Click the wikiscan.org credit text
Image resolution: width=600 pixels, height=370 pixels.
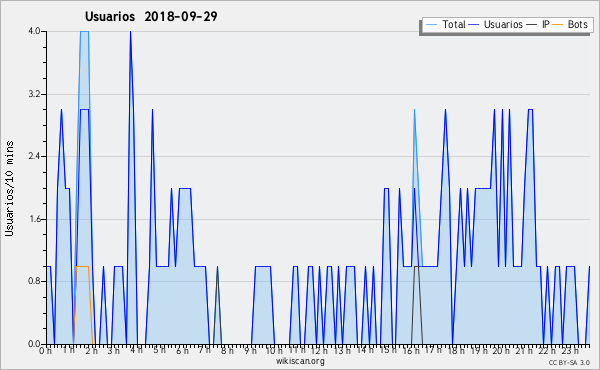pos(300,361)
